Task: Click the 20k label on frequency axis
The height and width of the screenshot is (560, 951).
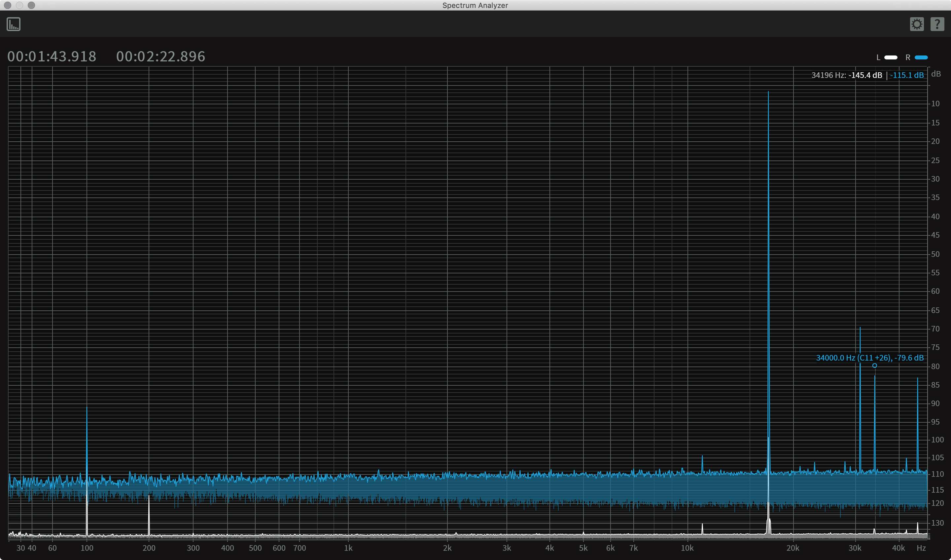Action: tap(792, 548)
